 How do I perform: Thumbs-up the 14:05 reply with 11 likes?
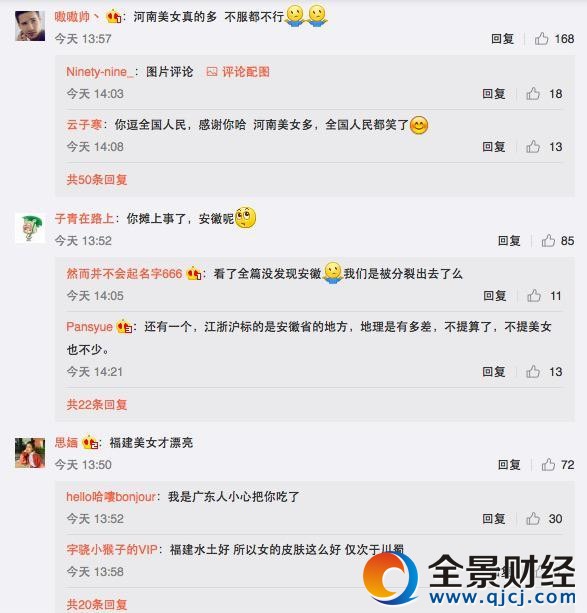coord(534,296)
